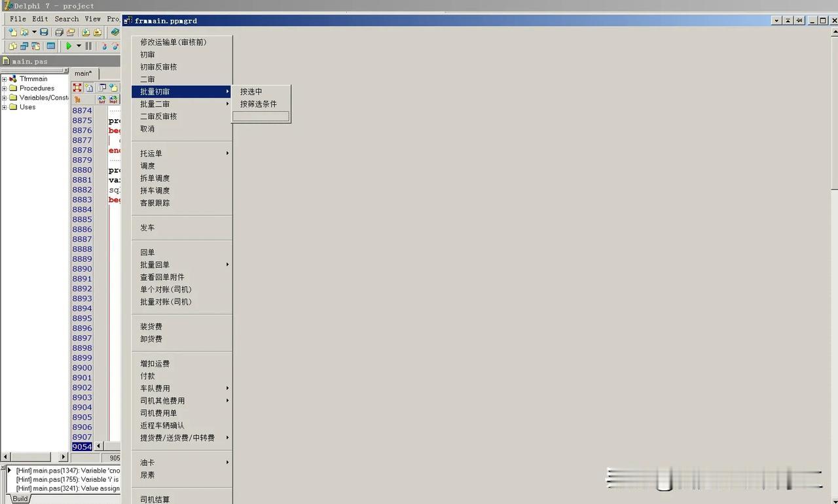Click Add file to project icon

(x=86, y=31)
